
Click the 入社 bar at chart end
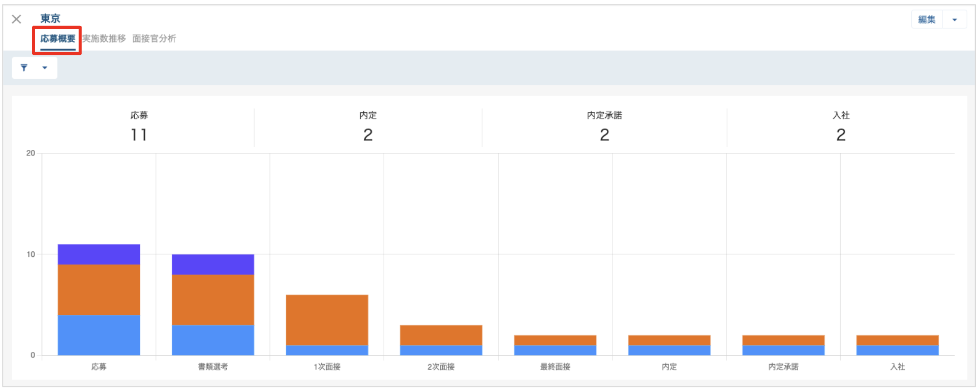[898, 345]
